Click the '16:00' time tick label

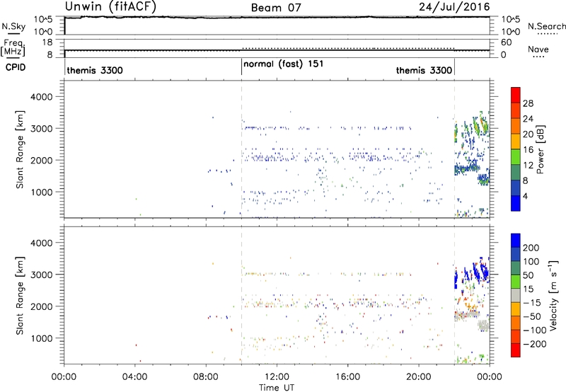[x=347, y=377]
